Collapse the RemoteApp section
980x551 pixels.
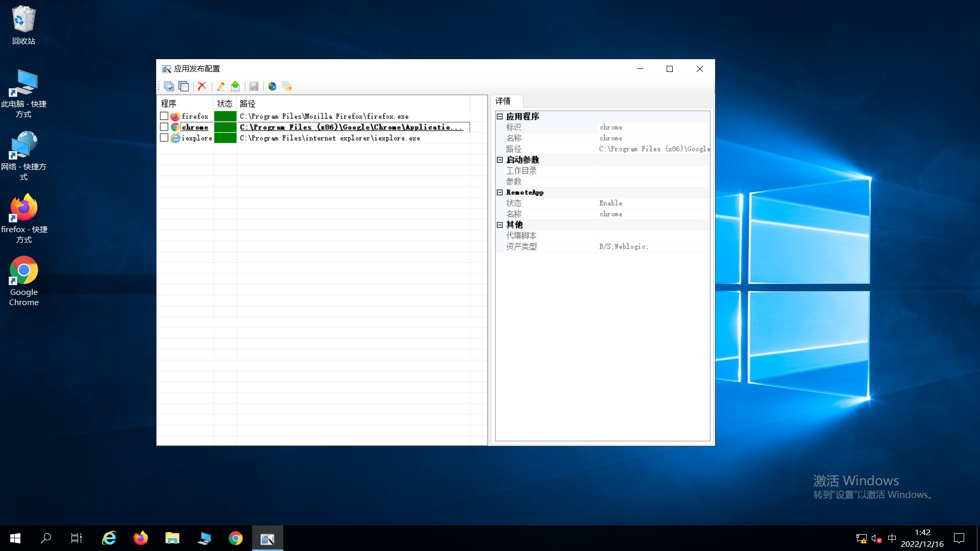pyautogui.click(x=500, y=192)
